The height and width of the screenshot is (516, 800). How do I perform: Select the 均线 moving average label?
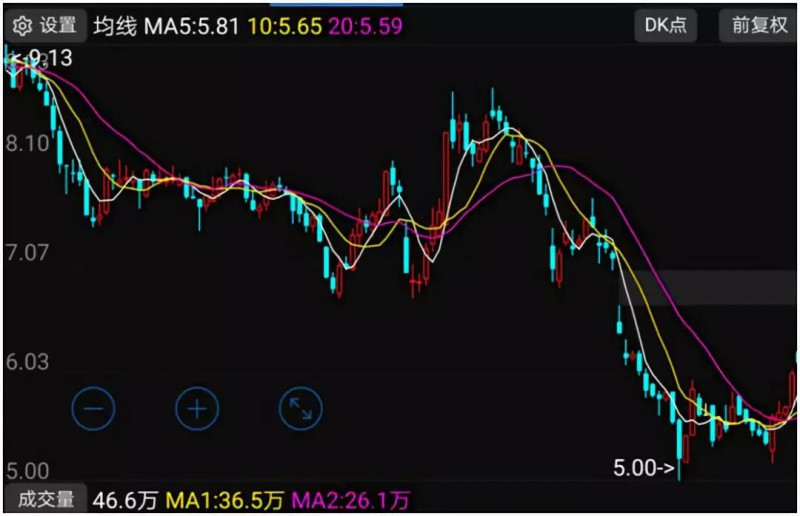click(114, 26)
